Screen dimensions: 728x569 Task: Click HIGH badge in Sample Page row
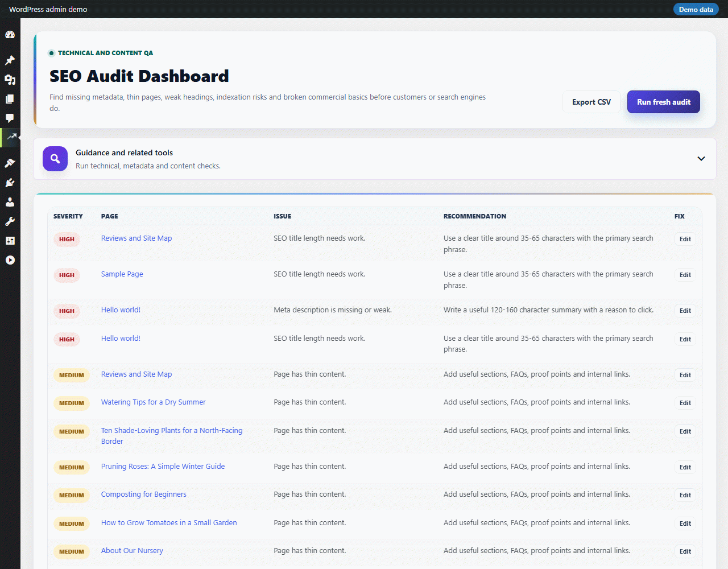(67, 275)
